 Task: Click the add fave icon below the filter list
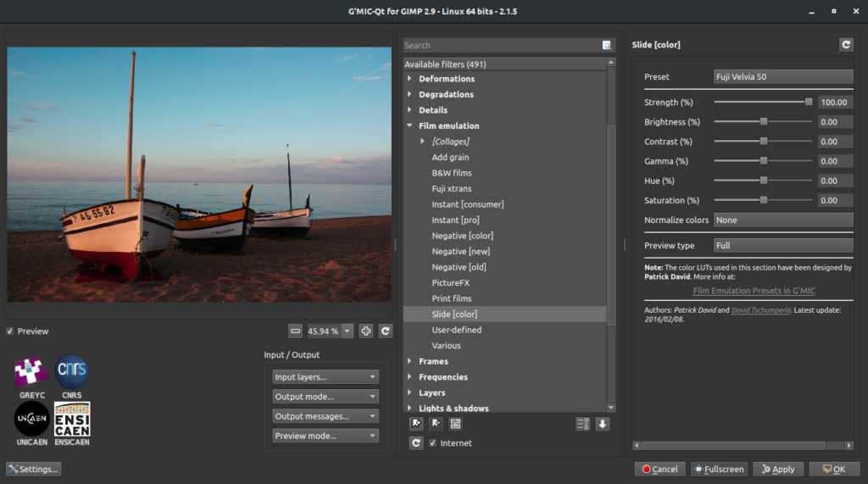416,424
